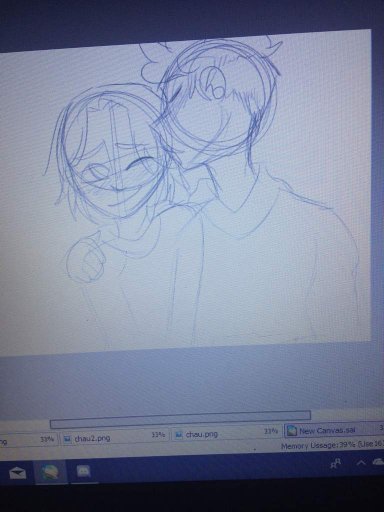Click the 33% zoom label on chau2.png tab
384x512 pixels.
click(158, 435)
